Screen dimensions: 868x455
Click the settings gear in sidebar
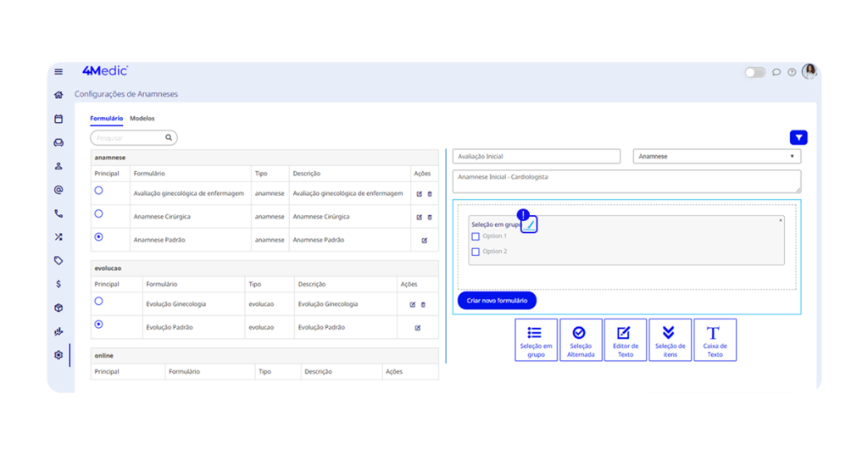(58, 355)
